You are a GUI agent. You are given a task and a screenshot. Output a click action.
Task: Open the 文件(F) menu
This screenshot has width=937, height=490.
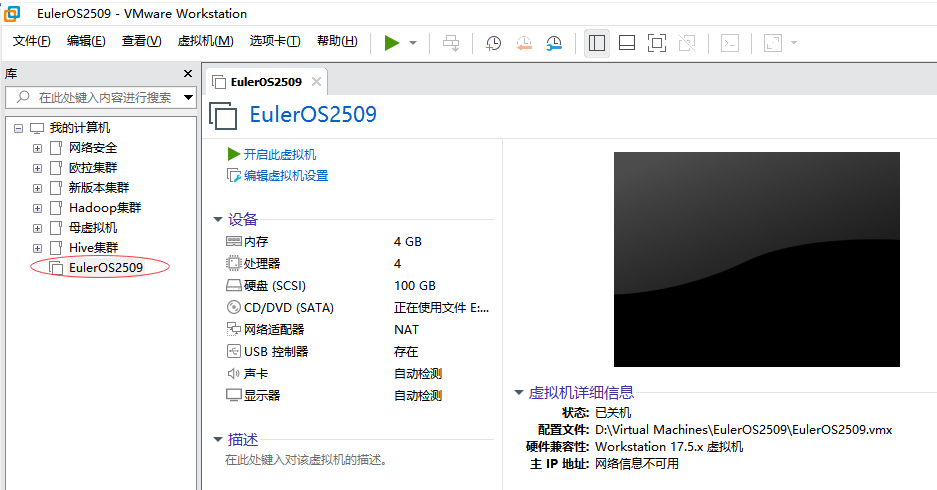(32, 41)
